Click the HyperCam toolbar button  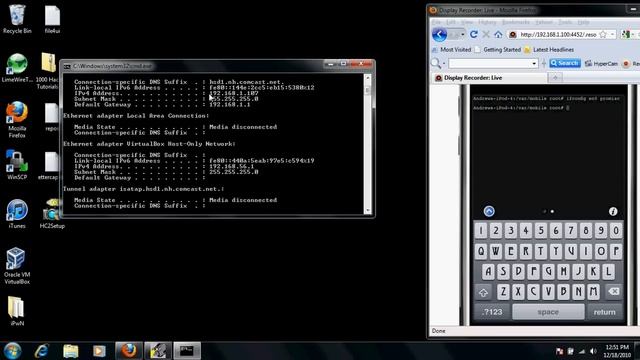click(601, 63)
